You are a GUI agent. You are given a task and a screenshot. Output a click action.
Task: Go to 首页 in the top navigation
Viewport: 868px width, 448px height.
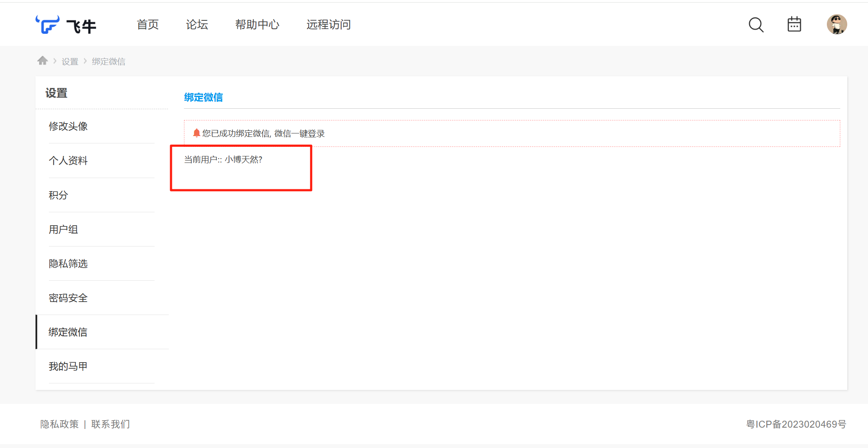(x=148, y=25)
